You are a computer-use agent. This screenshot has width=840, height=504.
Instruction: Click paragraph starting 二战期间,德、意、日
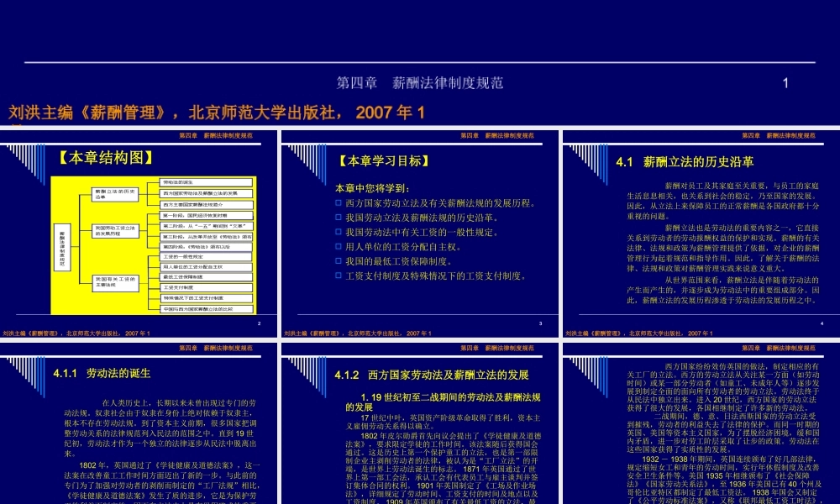[x=723, y=433]
